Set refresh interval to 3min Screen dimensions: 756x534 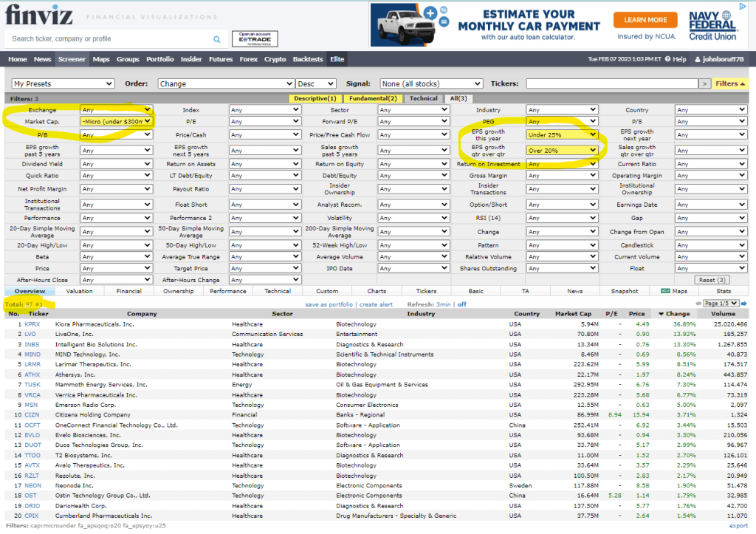pos(444,304)
